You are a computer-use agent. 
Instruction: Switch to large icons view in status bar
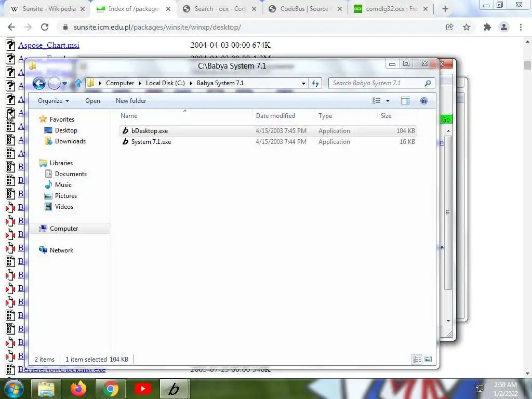pyautogui.click(x=428, y=359)
